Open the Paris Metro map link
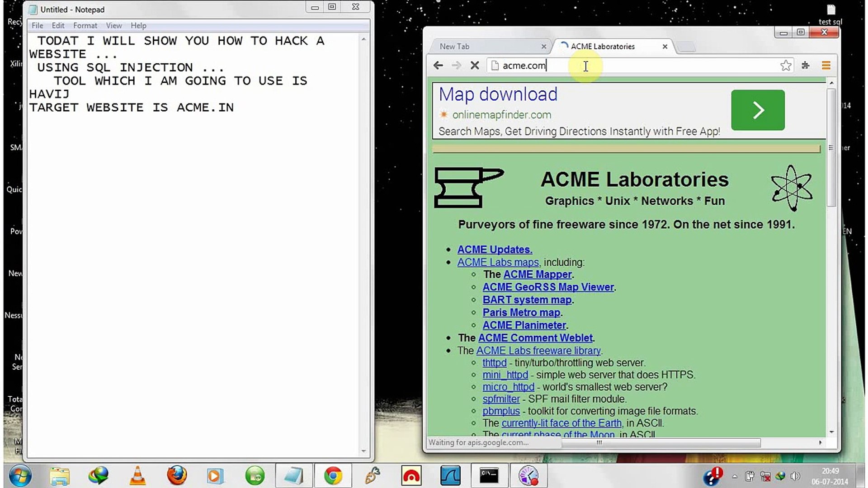 tap(521, 312)
